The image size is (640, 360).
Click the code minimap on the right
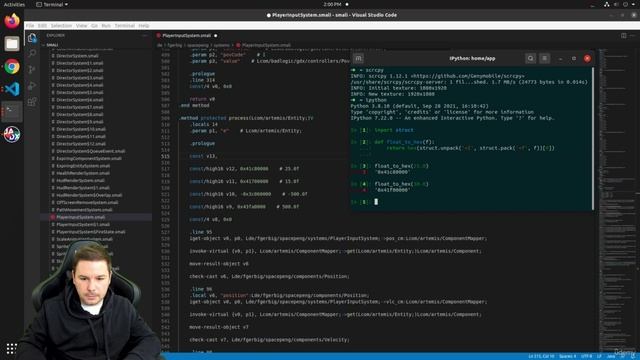[x=618, y=200]
